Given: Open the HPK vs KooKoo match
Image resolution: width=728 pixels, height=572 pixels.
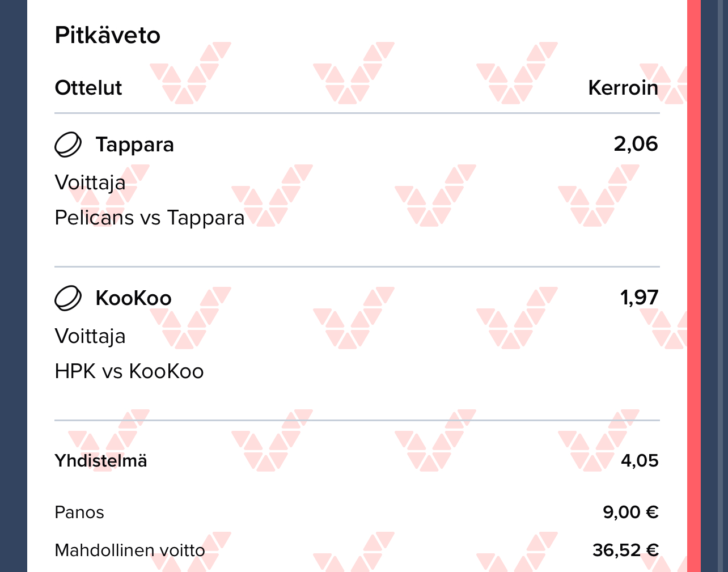Looking at the screenshot, I should coord(129,371).
